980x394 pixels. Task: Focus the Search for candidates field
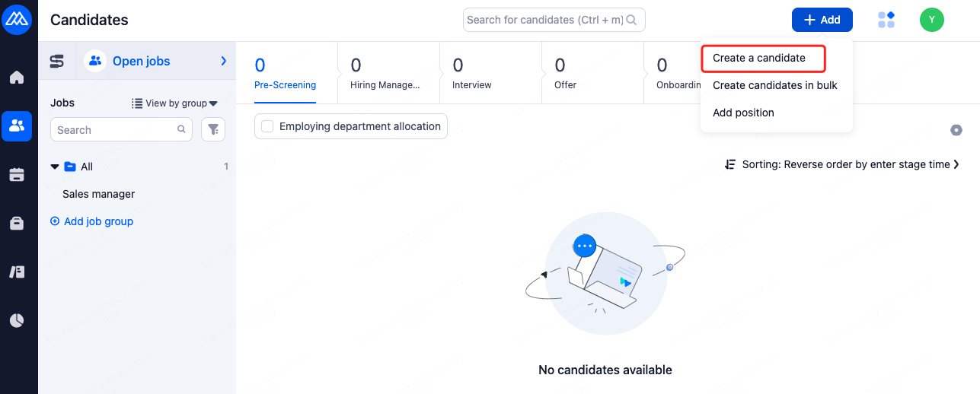545,20
